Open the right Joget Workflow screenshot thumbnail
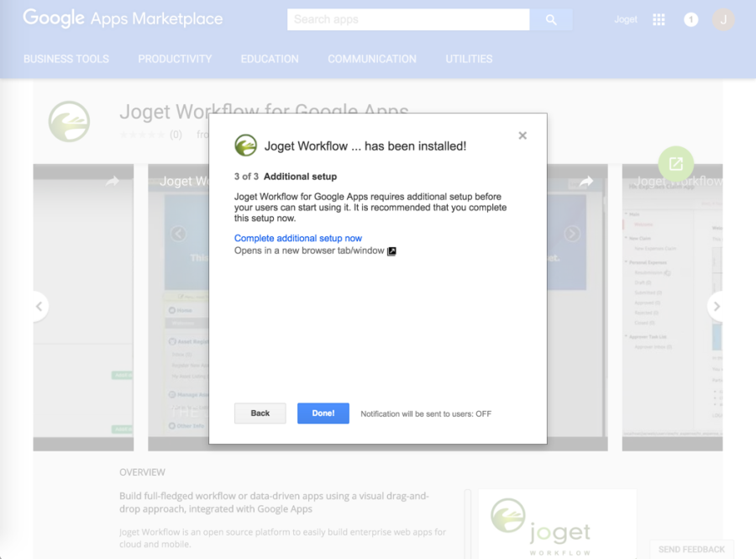 coord(672,307)
